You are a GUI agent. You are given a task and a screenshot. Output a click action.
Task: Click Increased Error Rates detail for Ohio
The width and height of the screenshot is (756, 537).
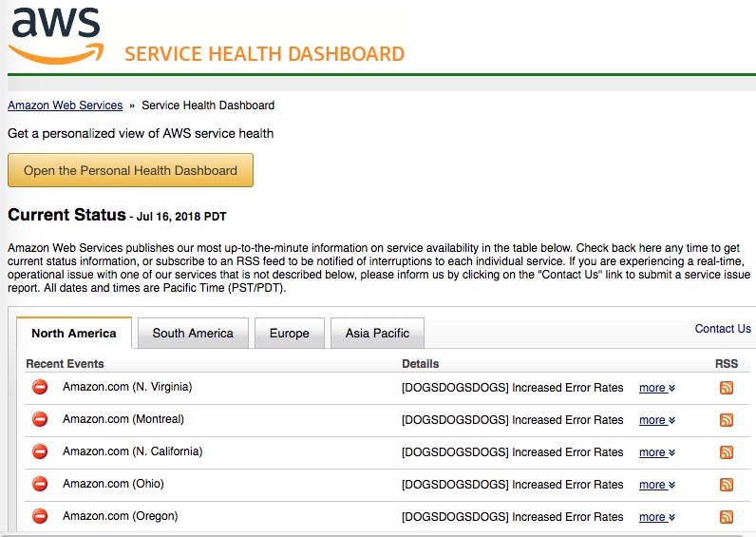(513, 485)
